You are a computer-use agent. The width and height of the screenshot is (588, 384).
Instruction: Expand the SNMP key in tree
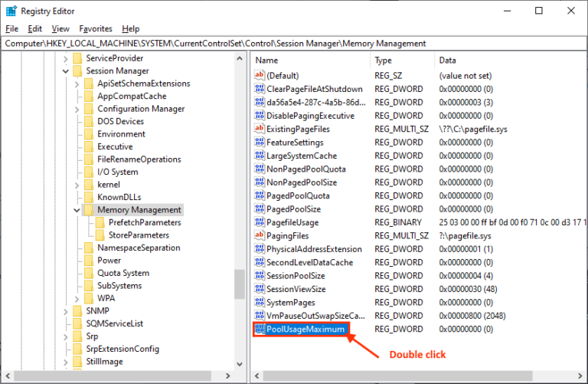pyautogui.click(x=67, y=310)
